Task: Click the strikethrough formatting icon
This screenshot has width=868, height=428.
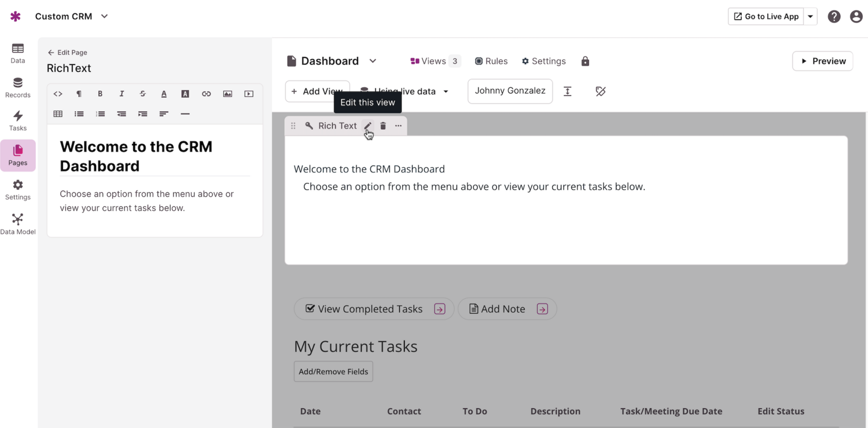Action: point(142,94)
